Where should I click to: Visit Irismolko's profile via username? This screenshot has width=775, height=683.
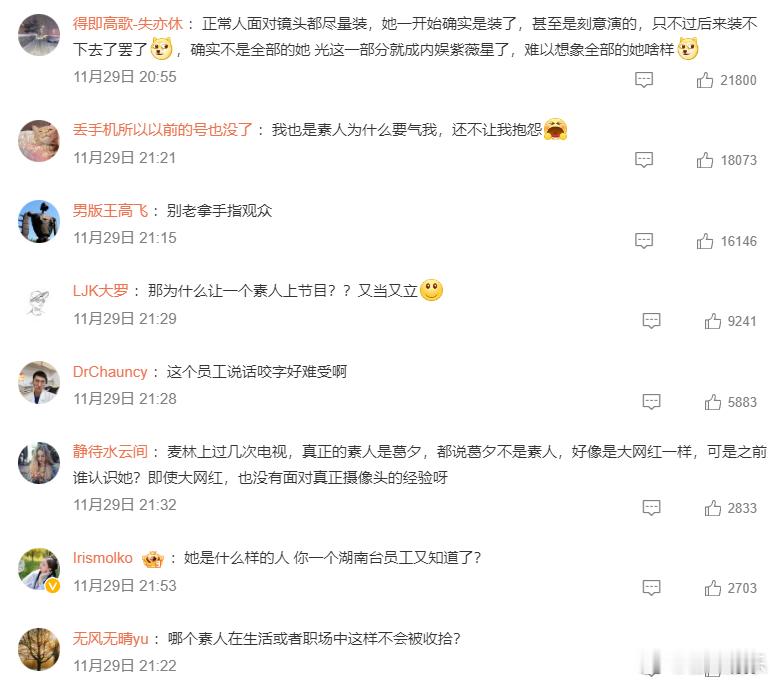[x=103, y=558]
